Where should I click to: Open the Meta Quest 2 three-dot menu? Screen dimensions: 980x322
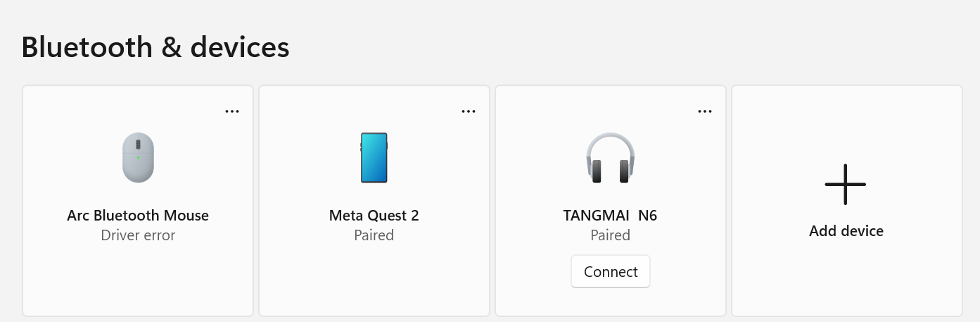click(x=469, y=111)
